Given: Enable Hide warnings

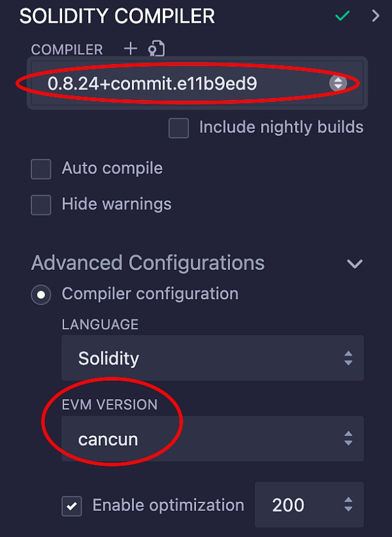Looking at the screenshot, I should click(41, 204).
